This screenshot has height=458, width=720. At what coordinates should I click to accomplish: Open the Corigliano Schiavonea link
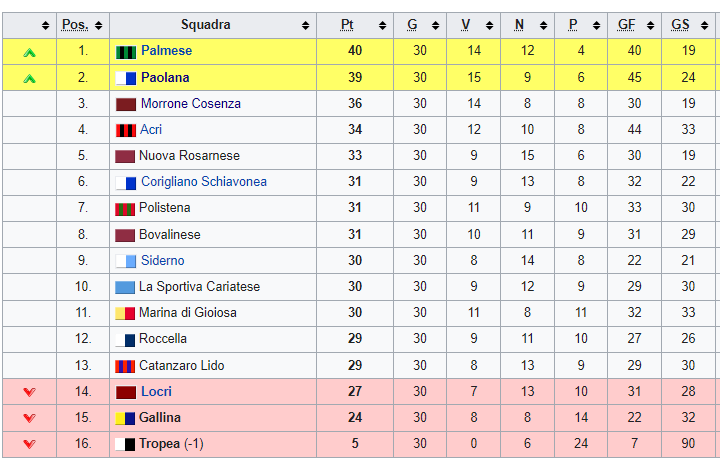tap(204, 181)
